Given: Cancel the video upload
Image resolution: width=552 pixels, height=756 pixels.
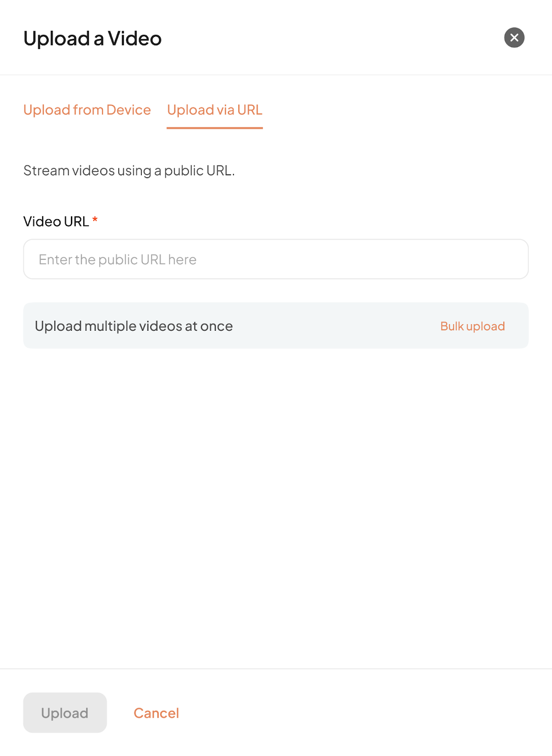Looking at the screenshot, I should pos(156,713).
